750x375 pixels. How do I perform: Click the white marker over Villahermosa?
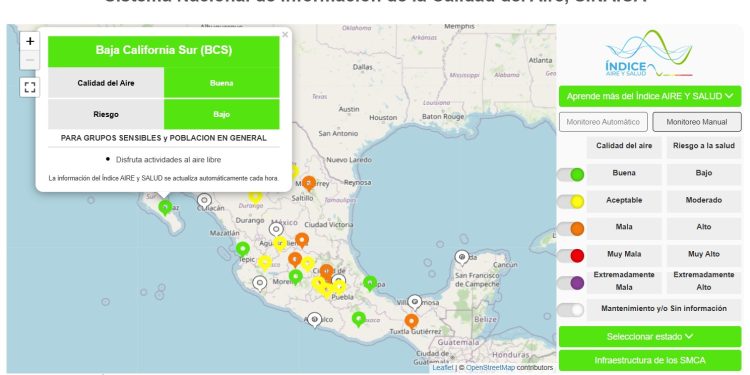pyautogui.click(x=415, y=303)
